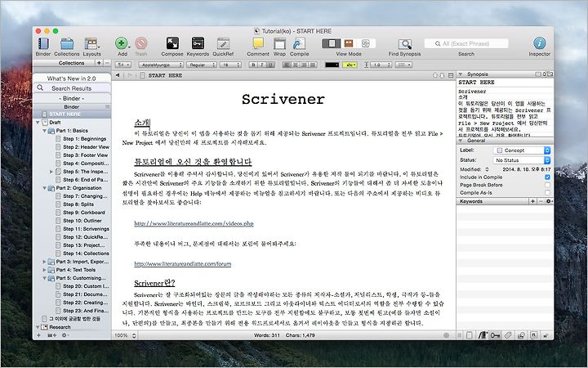588x368 pixels.
Task: Select the Search Results tab
Action: click(x=72, y=88)
